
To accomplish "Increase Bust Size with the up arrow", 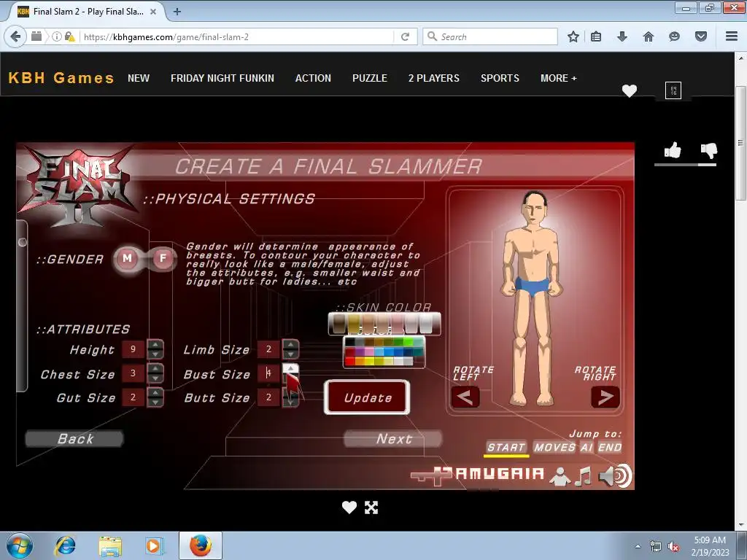I will tap(290, 368).
